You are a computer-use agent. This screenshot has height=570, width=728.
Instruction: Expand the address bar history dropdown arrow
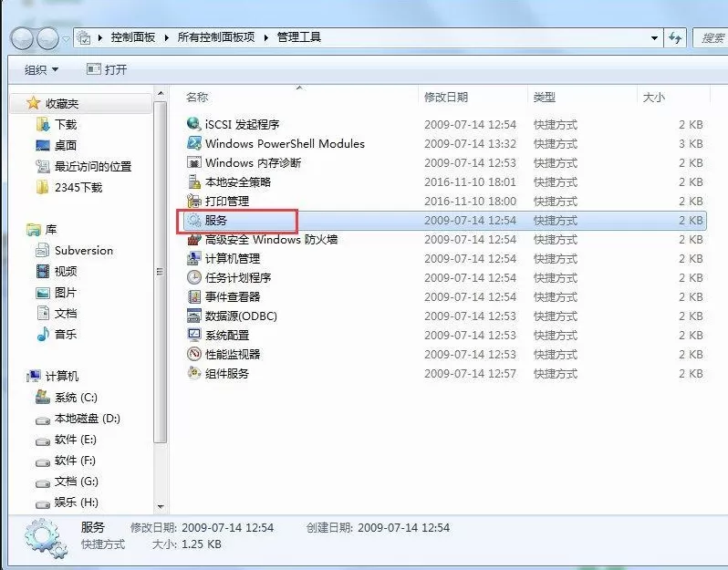click(x=654, y=38)
